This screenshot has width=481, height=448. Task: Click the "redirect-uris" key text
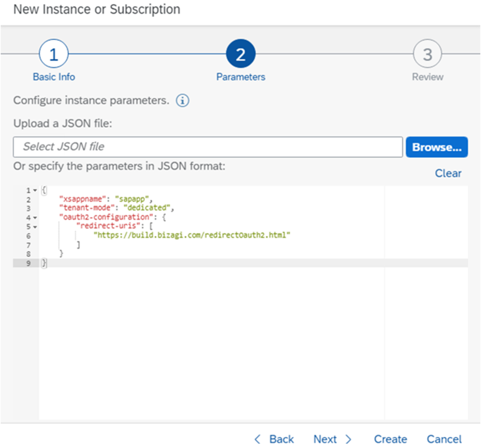109,226
